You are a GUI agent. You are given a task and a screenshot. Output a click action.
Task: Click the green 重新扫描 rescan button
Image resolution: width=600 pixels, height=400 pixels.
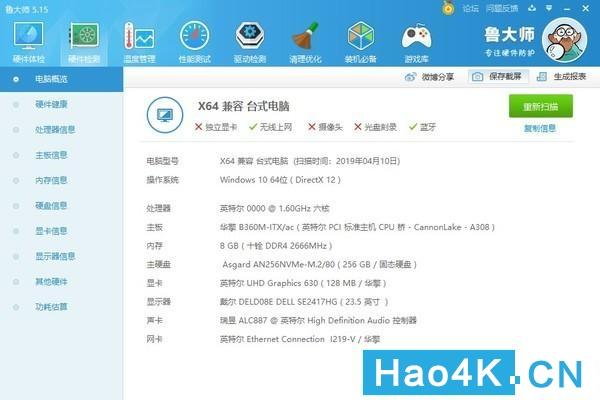pos(540,106)
